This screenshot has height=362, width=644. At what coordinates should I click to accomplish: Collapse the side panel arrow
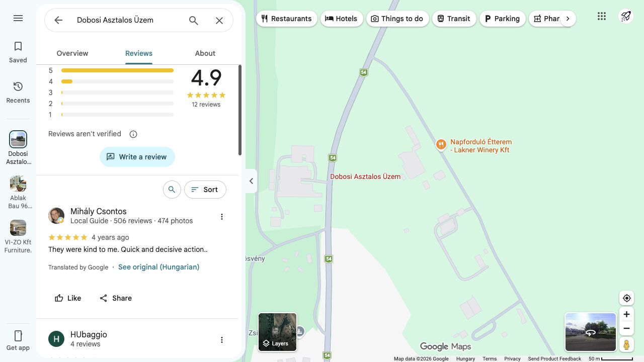251,181
